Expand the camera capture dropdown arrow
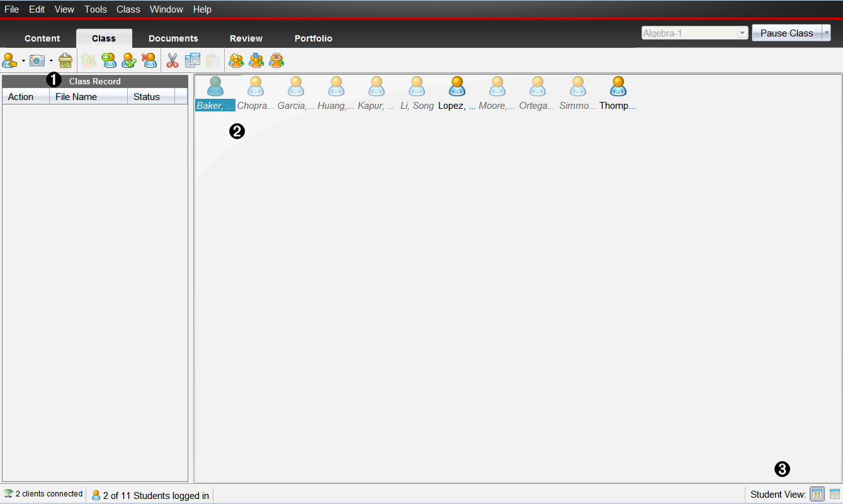This screenshot has width=843, height=504. [51, 61]
